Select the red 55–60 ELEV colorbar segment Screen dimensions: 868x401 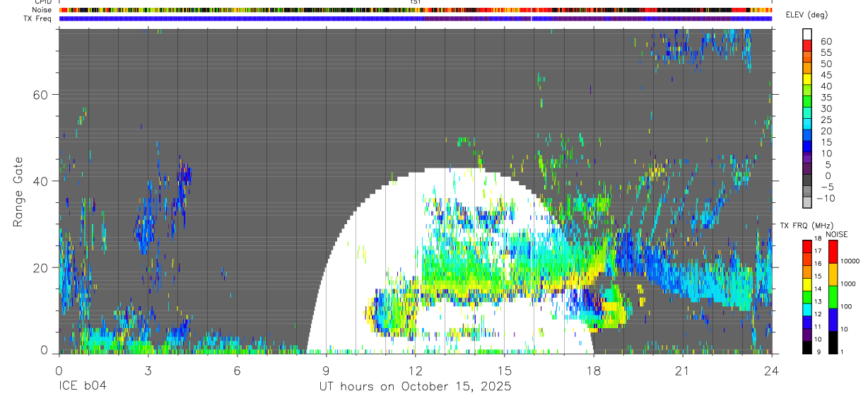(x=807, y=45)
